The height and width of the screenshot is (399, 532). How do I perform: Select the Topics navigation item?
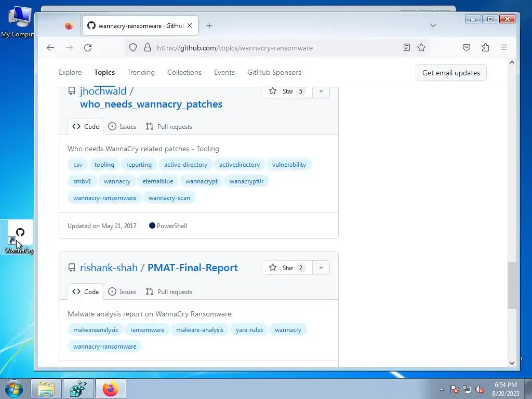(x=104, y=73)
